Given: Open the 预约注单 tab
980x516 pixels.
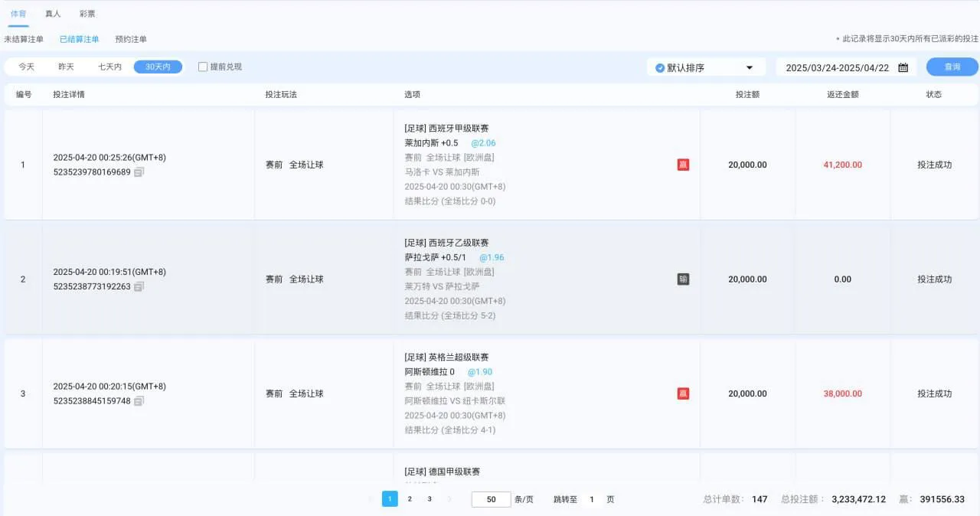Looking at the screenshot, I should pyautogui.click(x=131, y=39).
